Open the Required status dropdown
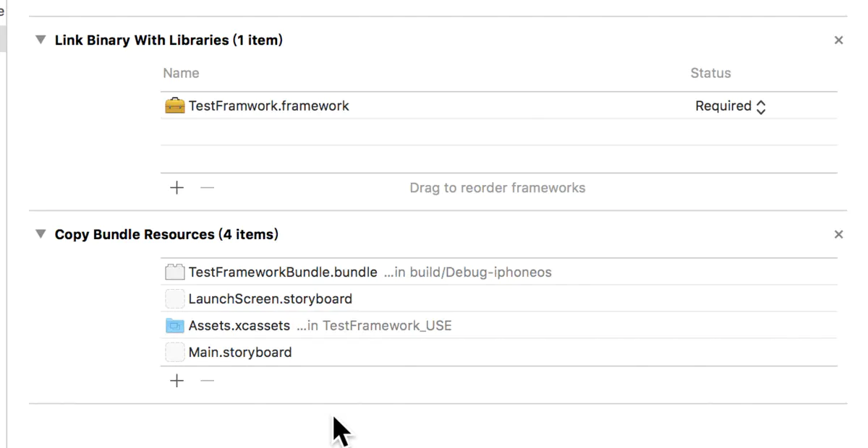Screen dimensions: 868x448 pyautogui.click(x=731, y=106)
